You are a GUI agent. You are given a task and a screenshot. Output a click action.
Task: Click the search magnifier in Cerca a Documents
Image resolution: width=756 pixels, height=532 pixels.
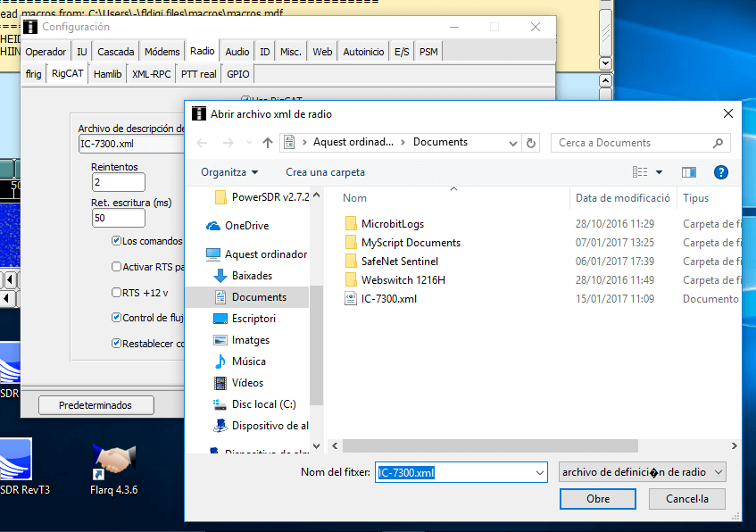click(718, 143)
